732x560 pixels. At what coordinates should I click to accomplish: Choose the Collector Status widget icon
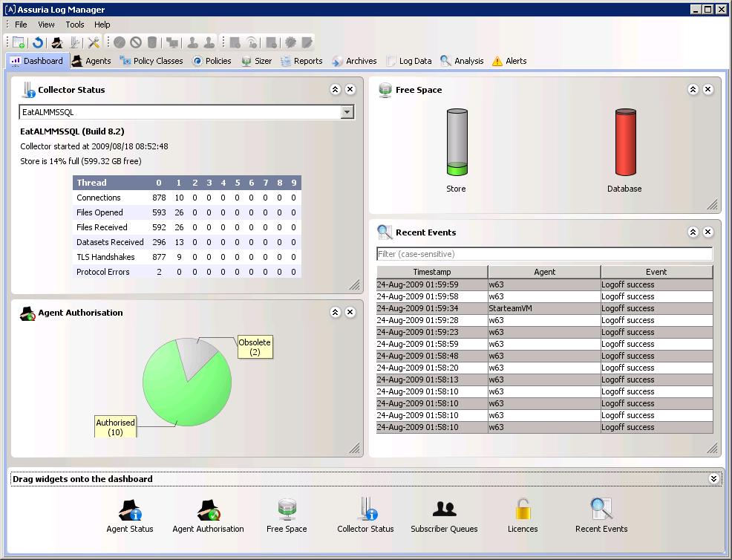pyautogui.click(x=365, y=510)
